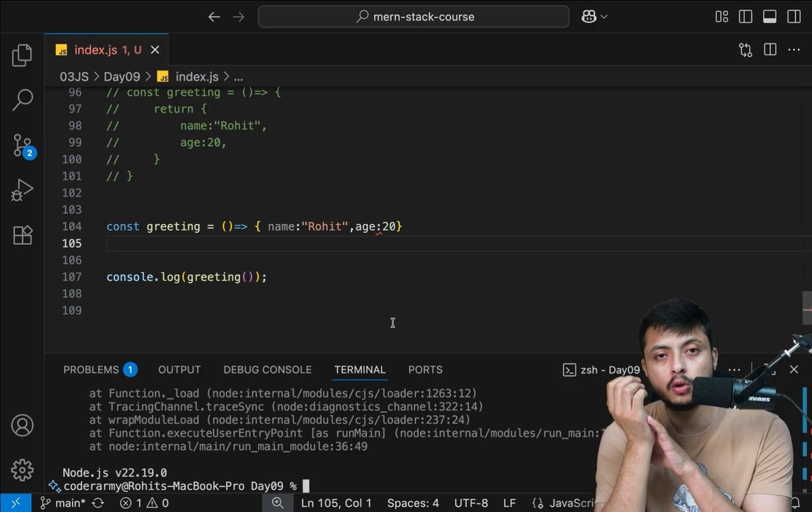Click the wrapModuleLoad stack trace line
The height and width of the screenshot is (512, 812).
279,420
